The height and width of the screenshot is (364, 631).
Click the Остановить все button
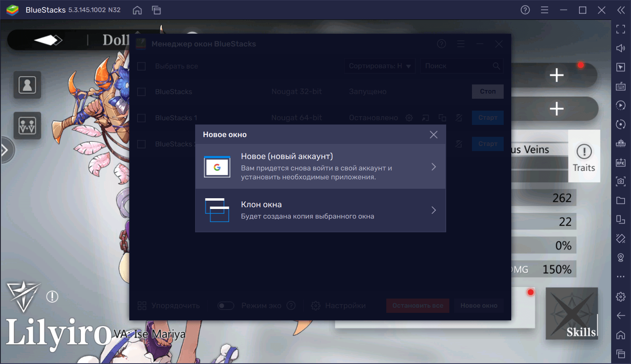tap(418, 306)
